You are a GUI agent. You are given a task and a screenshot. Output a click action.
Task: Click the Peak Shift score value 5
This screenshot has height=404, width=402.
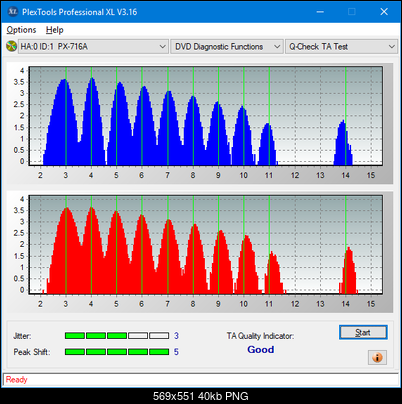coord(176,352)
